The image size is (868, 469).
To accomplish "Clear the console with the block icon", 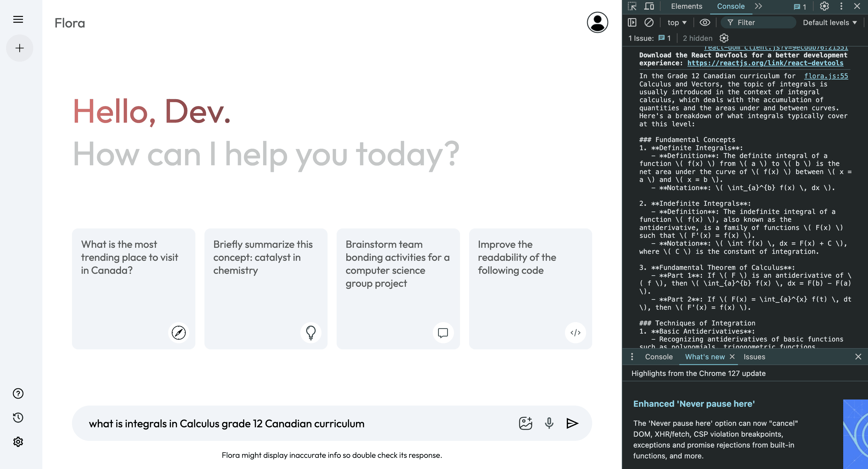I will (649, 23).
